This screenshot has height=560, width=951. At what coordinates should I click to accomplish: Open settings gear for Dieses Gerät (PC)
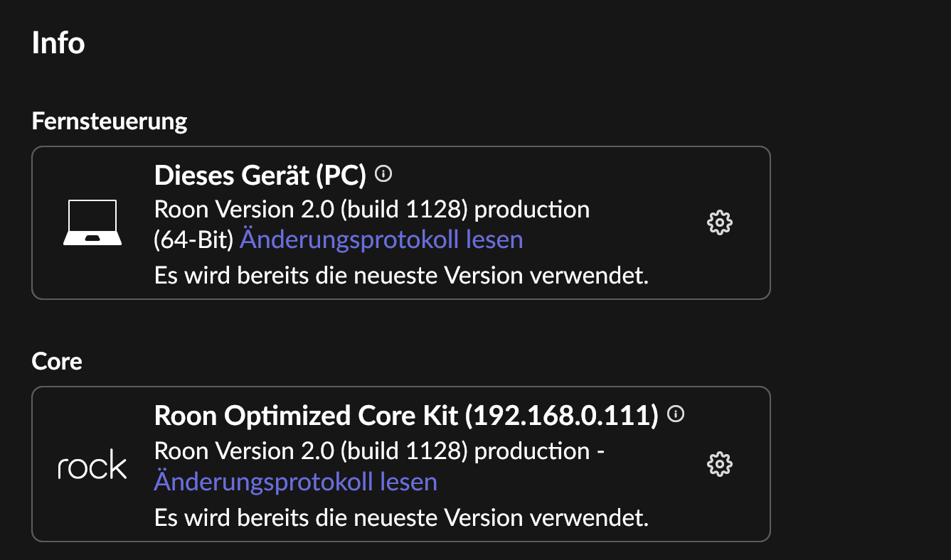coord(719,222)
